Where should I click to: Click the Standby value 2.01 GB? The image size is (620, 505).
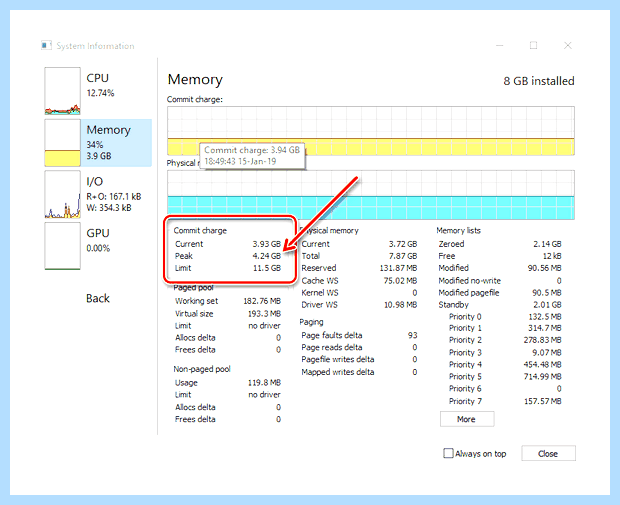coord(547,305)
